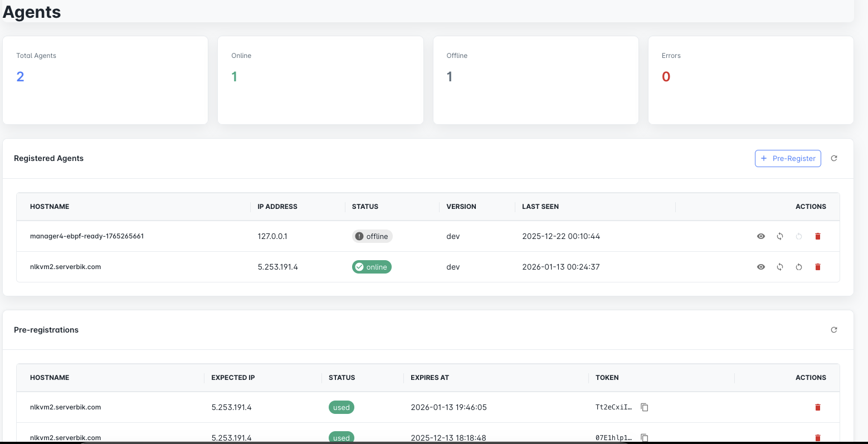This screenshot has height=444, width=868.
Task: Select the Total Agents summary card
Action: point(105,80)
